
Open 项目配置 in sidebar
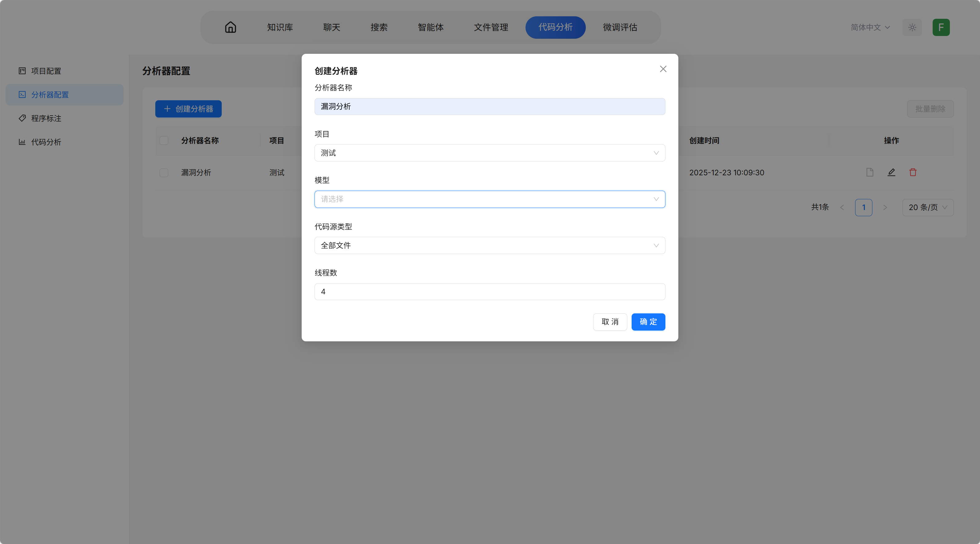pyautogui.click(x=46, y=71)
